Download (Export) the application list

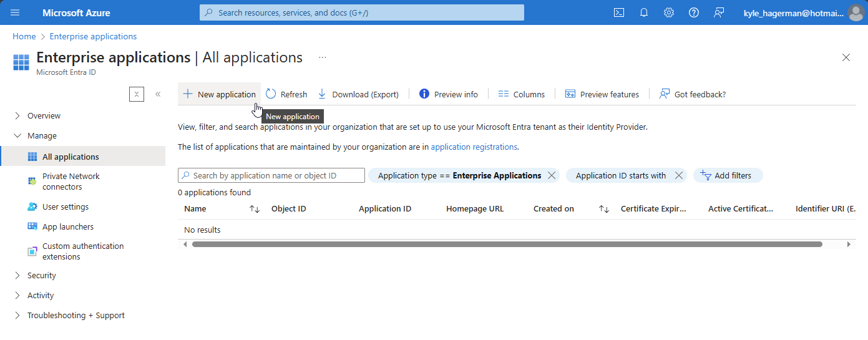(358, 94)
